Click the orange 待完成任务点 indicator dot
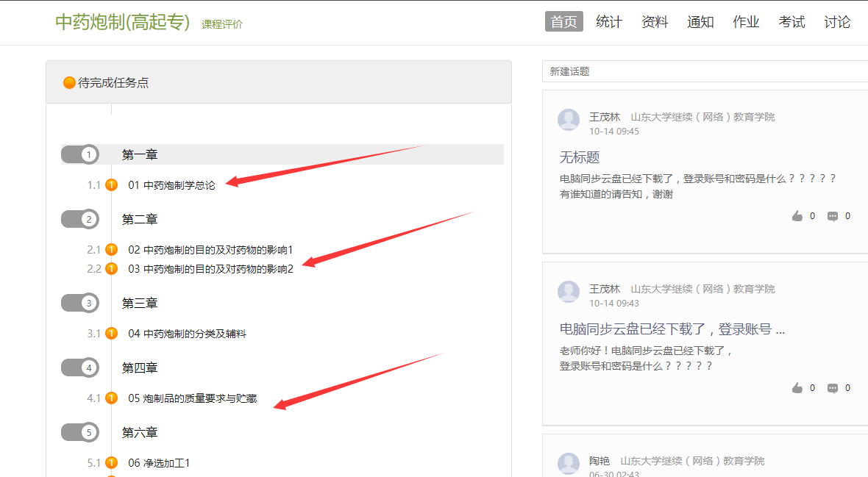868x477 pixels. pyautogui.click(x=69, y=83)
